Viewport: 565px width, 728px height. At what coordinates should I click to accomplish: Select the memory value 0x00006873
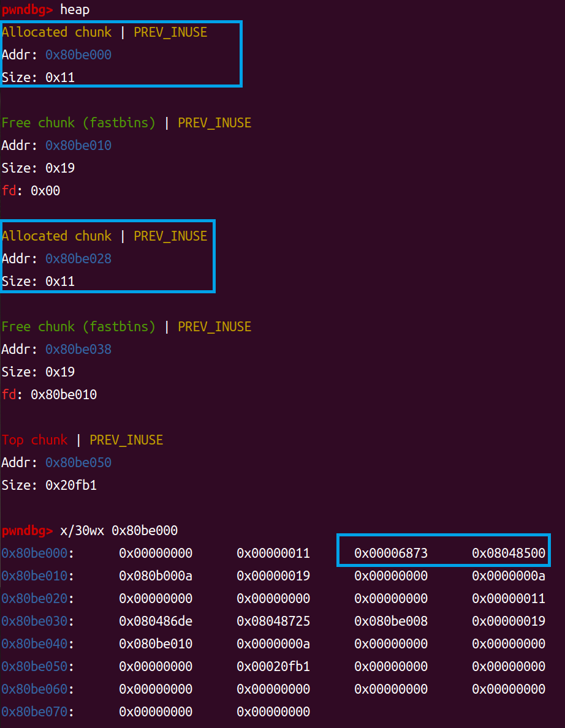tap(391, 554)
